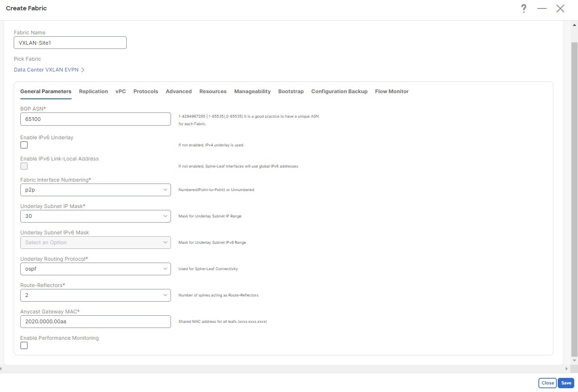Enable the IPv6 Underlay checkbox
The height and width of the screenshot is (392, 578).
point(24,145)
